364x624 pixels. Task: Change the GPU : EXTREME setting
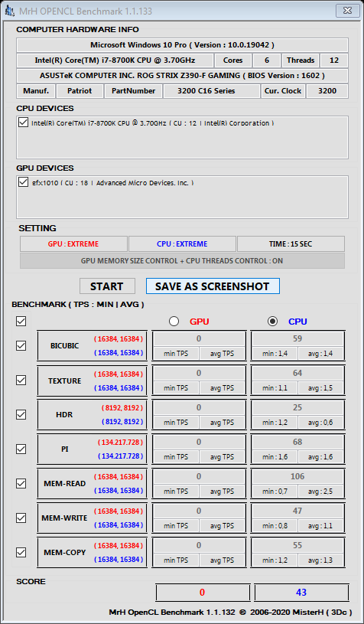pos(73,244)
